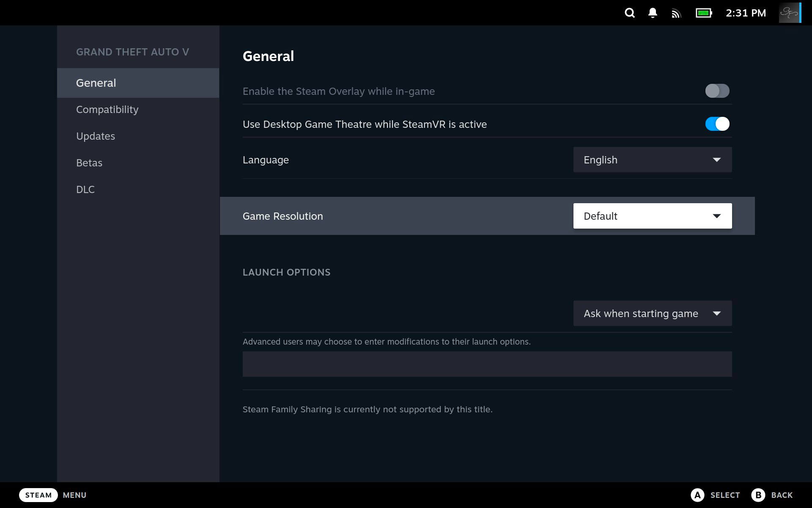Viewport: 812px width, 508px height.
Task: Click the Game Resolution row label
Action: pos(283,216)
